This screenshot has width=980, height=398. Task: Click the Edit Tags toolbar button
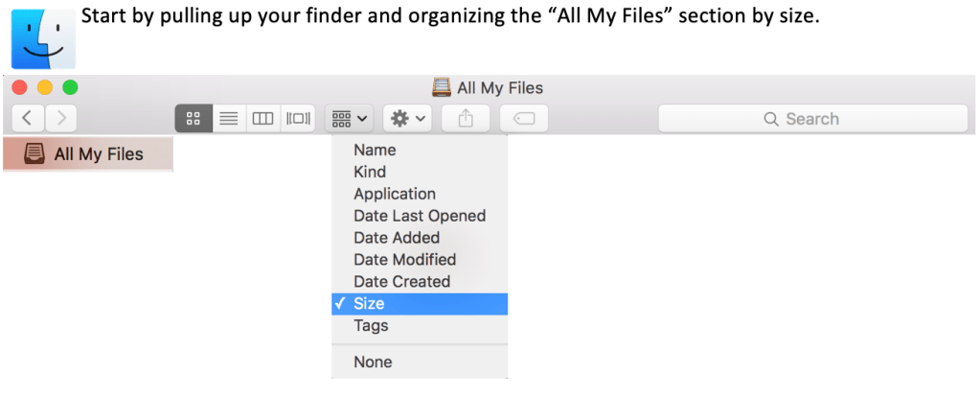click(x=524, y=119)
